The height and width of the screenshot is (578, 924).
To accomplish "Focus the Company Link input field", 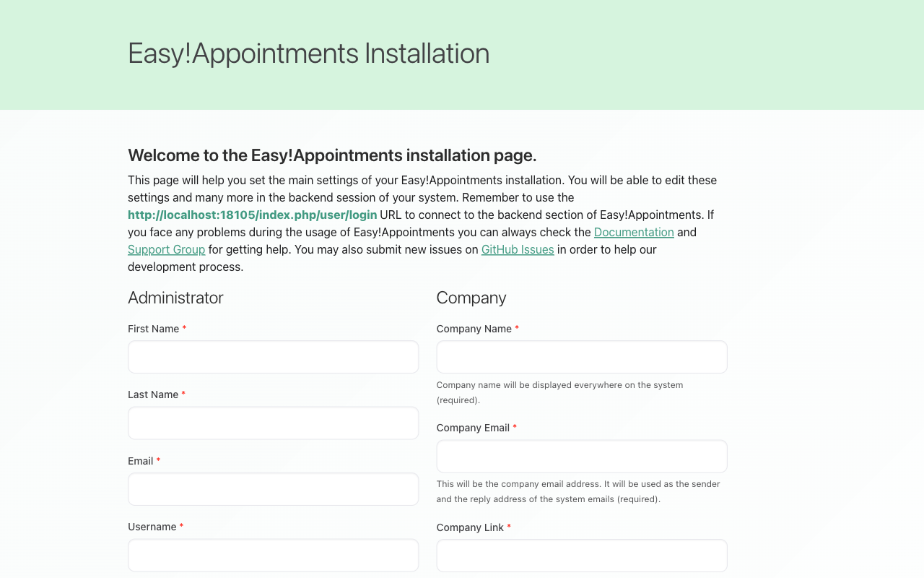I will click(582, 556).
